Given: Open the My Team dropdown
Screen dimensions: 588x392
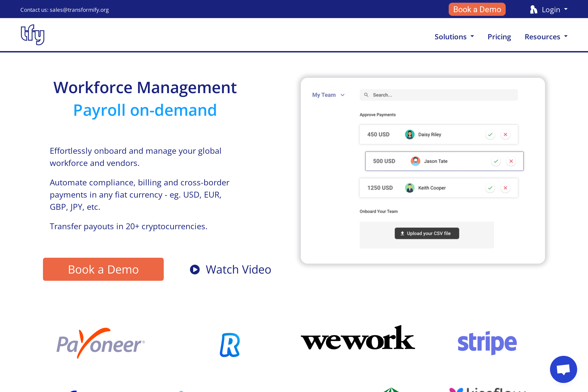Looking at the screenshot, I should click(x=328, y=95).
